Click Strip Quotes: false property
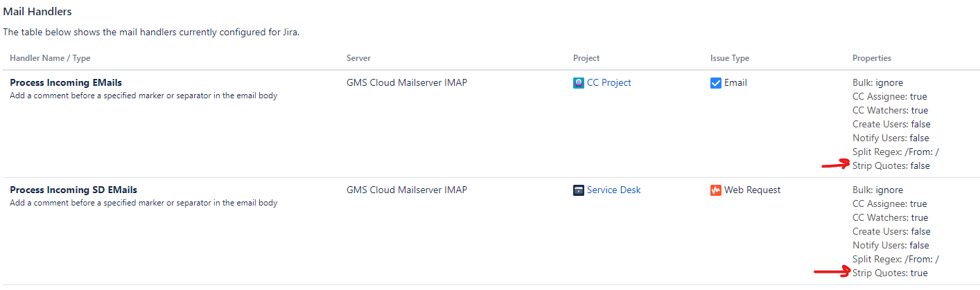This screenshot has width=980, height=290. (891, 165)
